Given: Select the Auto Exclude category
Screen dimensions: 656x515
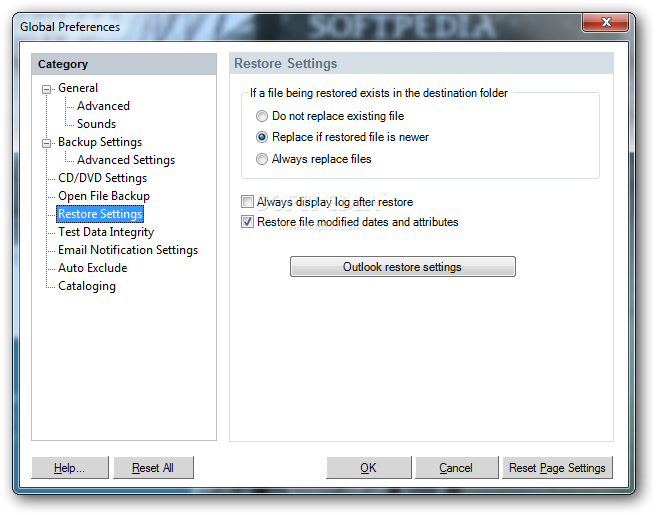Looking at the screenshot, I should pos(92,268).
